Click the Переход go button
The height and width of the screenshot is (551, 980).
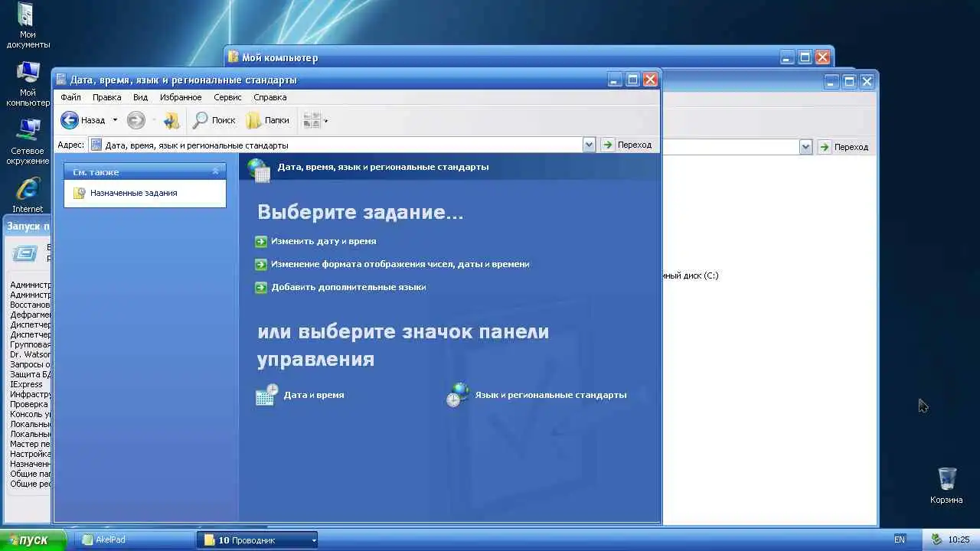[x=627, y=145]
